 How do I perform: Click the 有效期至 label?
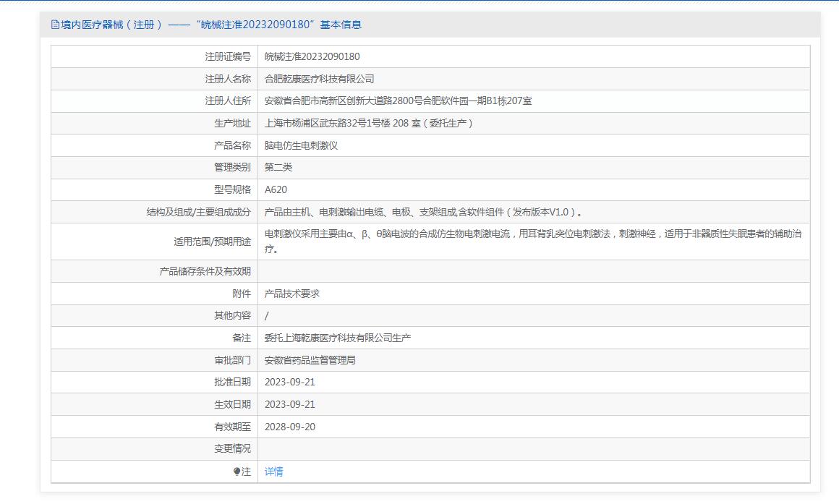click(x=232, y=427)
